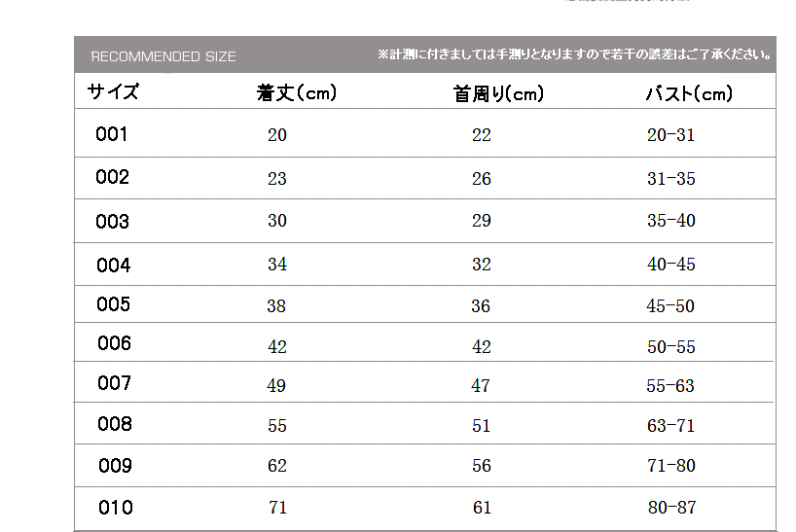
Task: Click bust value 80-87 for size 010
Action: pyautogui.click(x=671, y=507)
